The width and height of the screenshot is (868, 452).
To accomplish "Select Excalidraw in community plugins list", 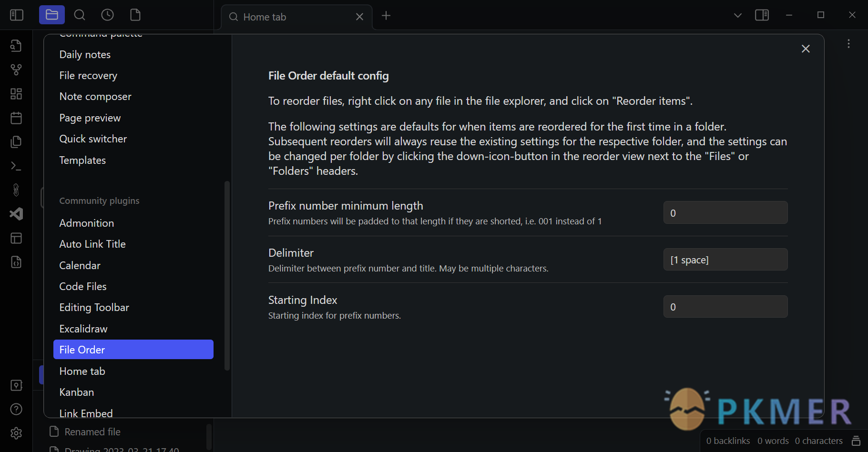I will [x=83, y=329].
